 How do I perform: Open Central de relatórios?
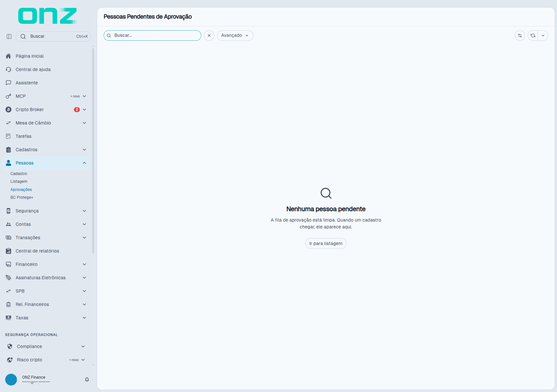[46, 251]
